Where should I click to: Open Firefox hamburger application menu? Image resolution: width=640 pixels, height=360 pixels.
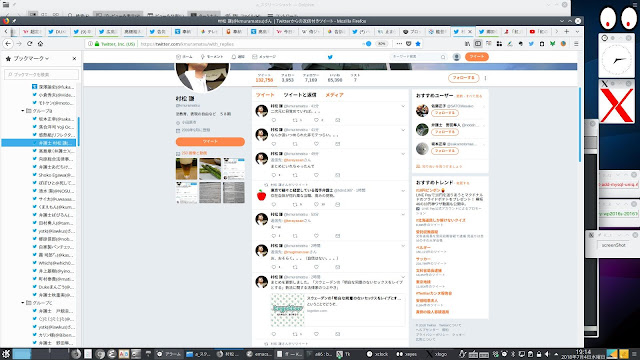point(576,44)
